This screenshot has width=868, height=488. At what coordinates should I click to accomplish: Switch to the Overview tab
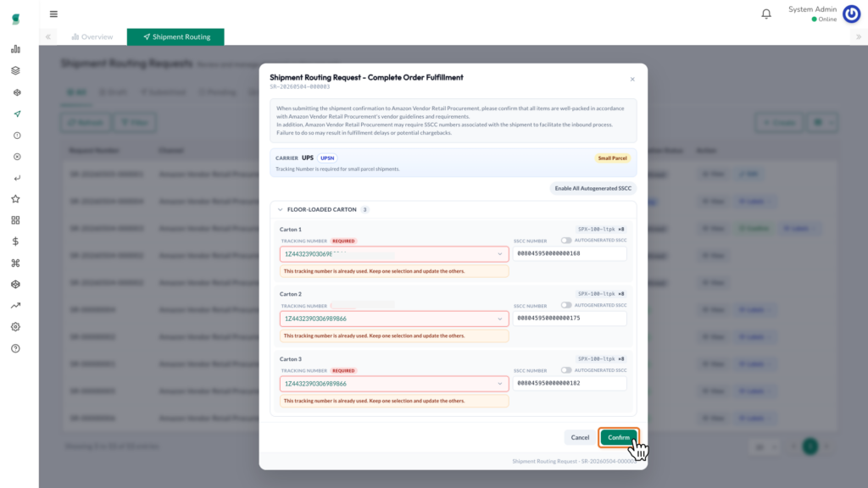92,37
